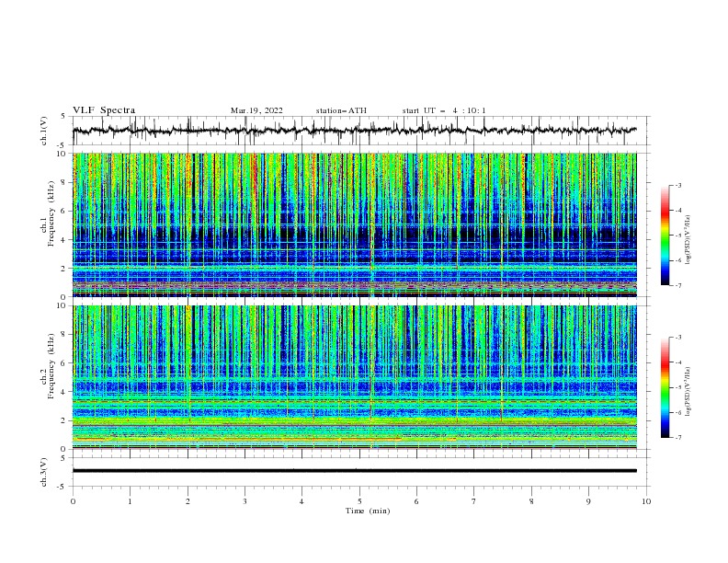The width and height of the screenshot is (728, 563).
Task: Click the "10" tick ending the time axis
Action: [x=646, y=501]
